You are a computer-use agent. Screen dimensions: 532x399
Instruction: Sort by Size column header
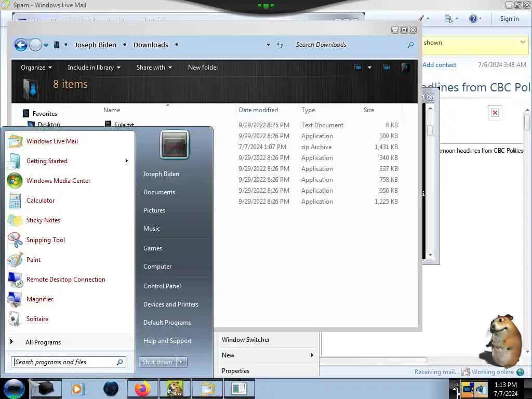369,110
